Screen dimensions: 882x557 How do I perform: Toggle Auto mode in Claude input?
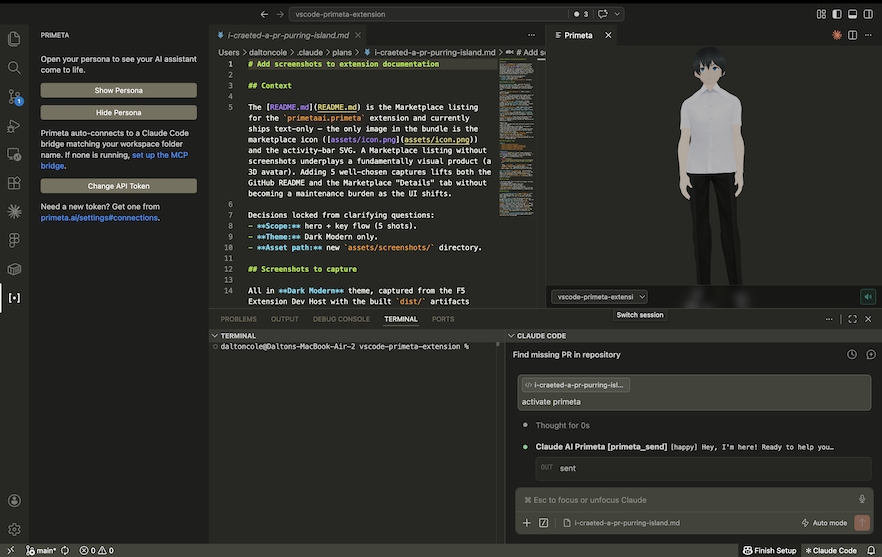point(824,523)
